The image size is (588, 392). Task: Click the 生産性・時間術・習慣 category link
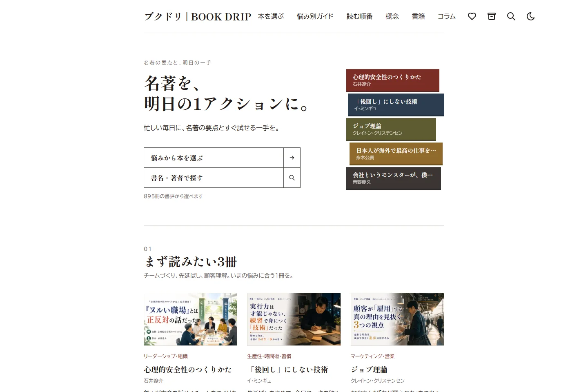(x=269, y=356)
